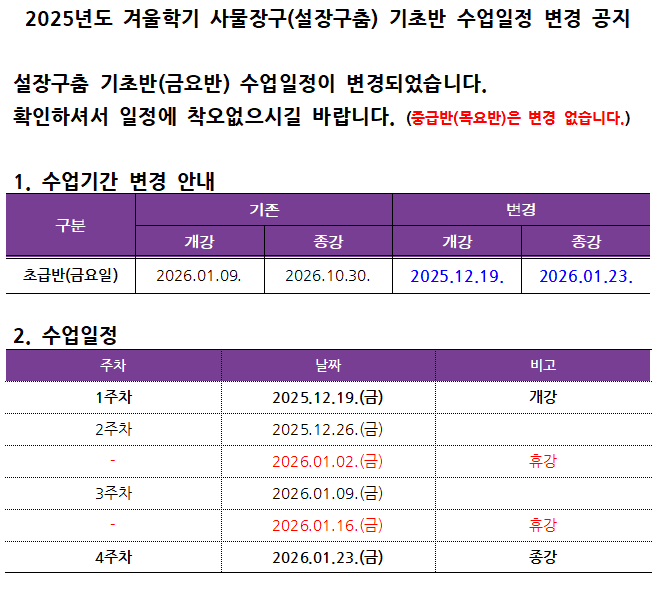Select the heading 1. 수업기간 변경 안내
Screen dimensions: 662x592
click(x=113, y=181)
